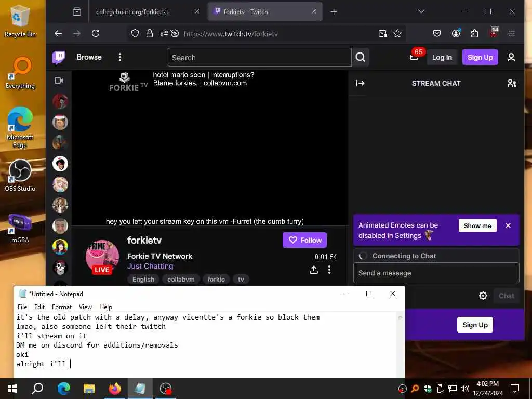
Task: Open the Firefox account icon
Action: coord(456,33)
